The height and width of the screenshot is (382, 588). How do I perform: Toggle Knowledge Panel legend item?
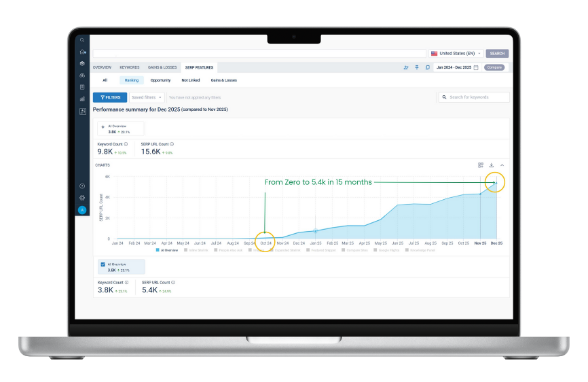[420, 250]
